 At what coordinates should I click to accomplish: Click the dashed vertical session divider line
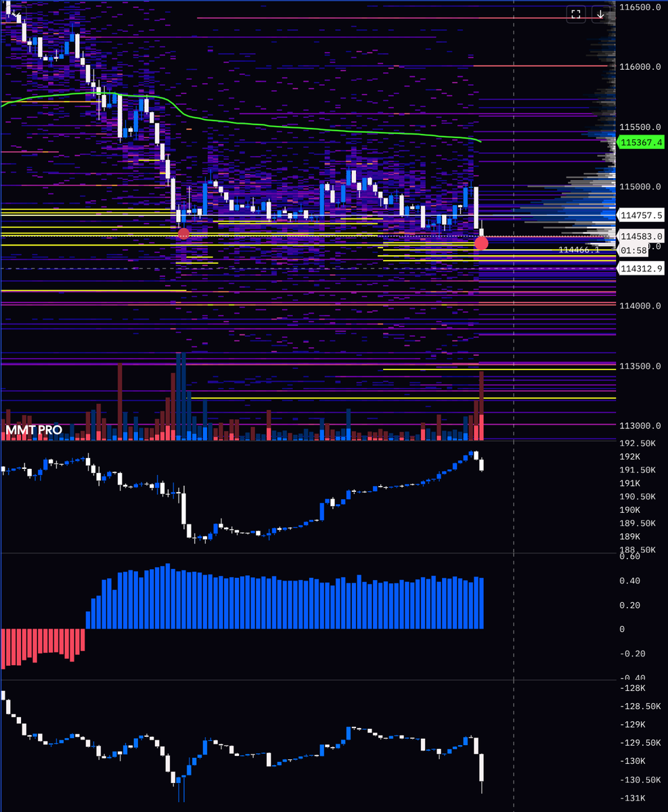(x=514, y=338)
